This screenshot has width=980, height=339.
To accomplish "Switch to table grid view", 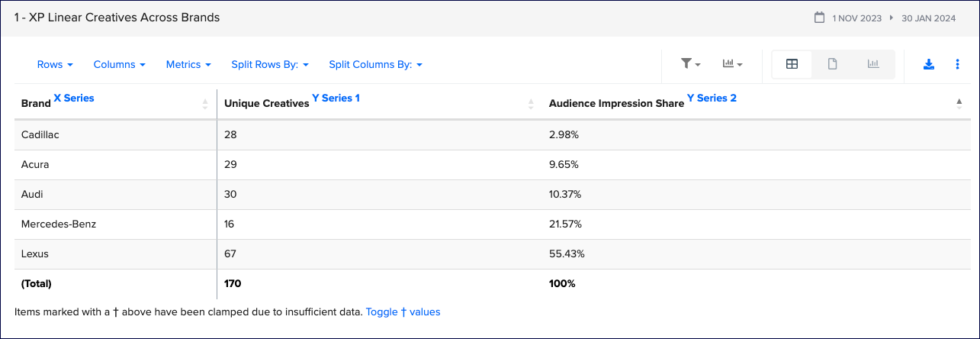I will [x=792, y=65].
